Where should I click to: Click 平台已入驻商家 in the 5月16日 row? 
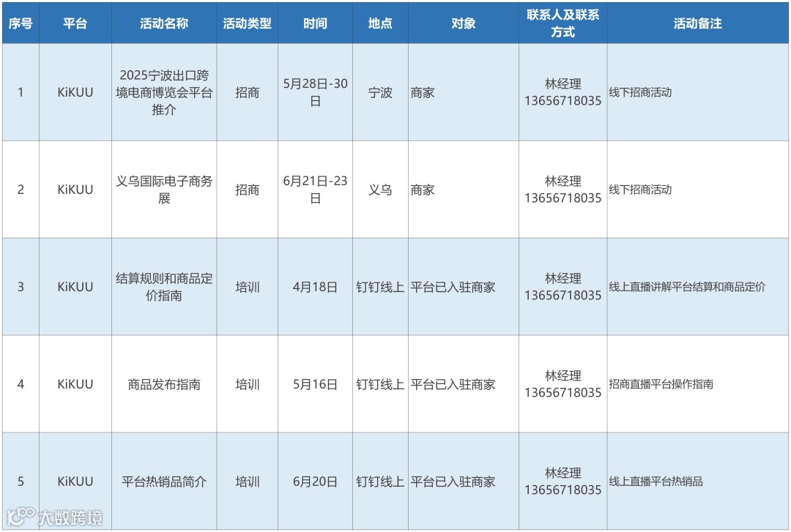pos(463,384)
